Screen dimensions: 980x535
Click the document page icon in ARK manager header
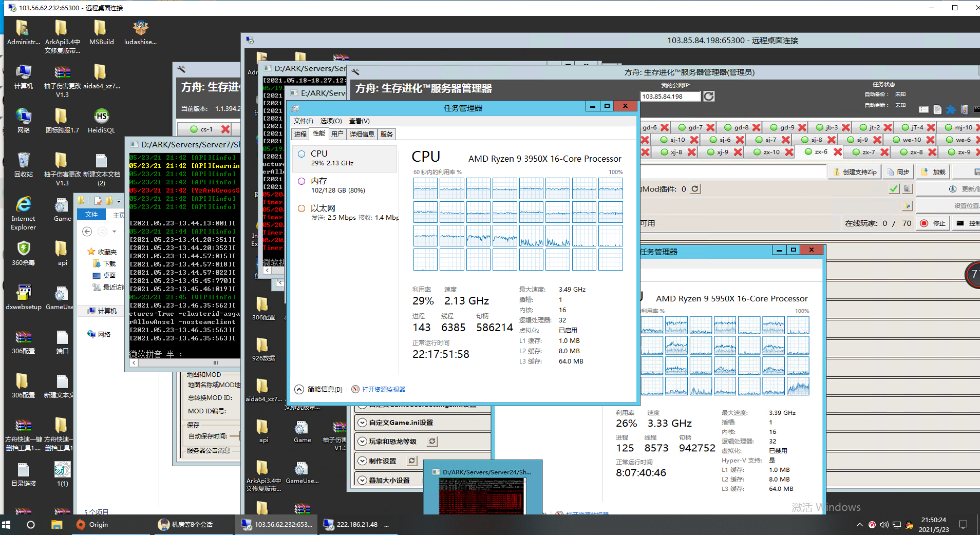coord(937,109)
